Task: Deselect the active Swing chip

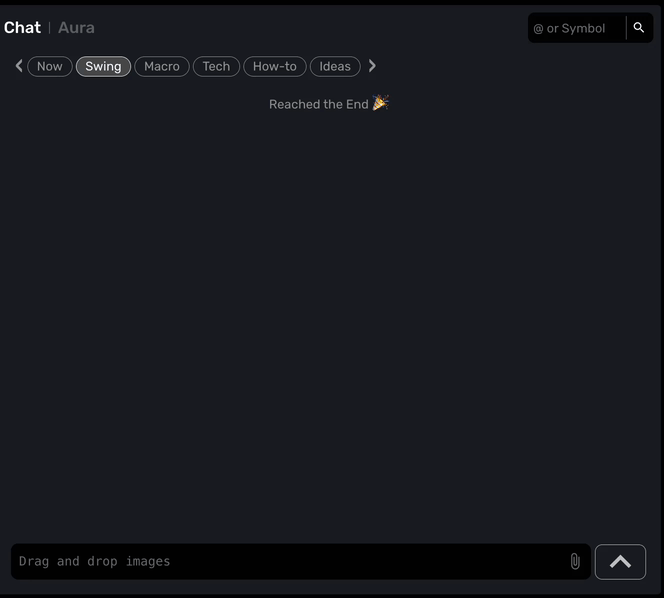Action: coord(103,67)
